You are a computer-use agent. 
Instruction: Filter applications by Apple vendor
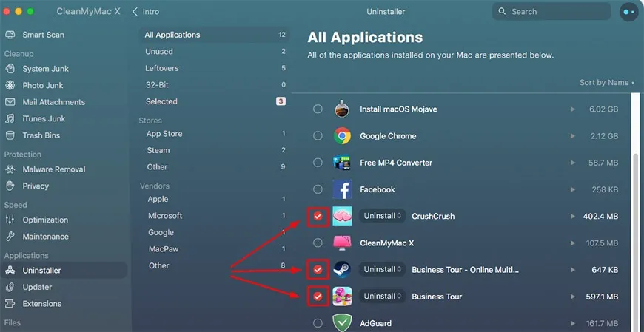coord(215,199)
